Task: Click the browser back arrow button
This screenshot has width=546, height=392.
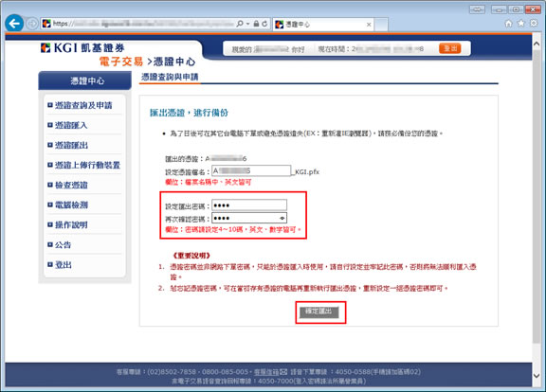Action: coord(14,24)
